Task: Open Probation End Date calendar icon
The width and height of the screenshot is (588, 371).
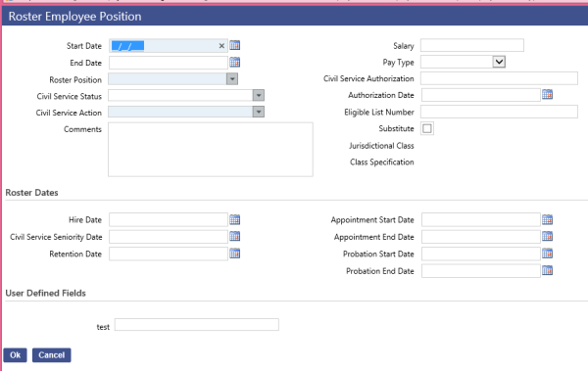Action: tap(547, 270)
